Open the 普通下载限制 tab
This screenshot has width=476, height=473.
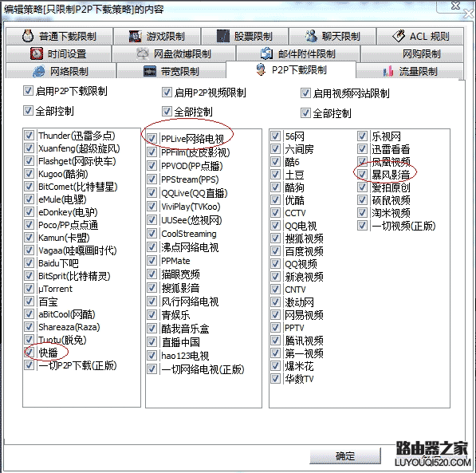click(60, 36)
